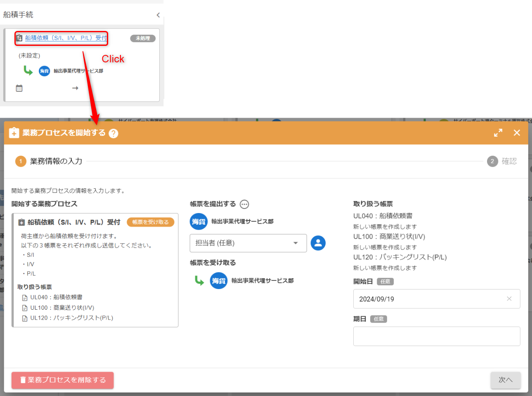
Task: Expand the dialog to fullscreen
Action: coord(498,133)
